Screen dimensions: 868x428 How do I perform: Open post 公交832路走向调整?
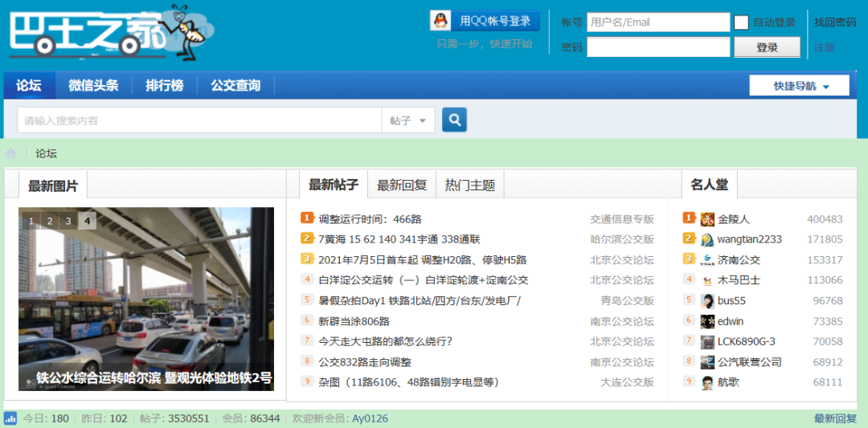click(x=365, y=362)
